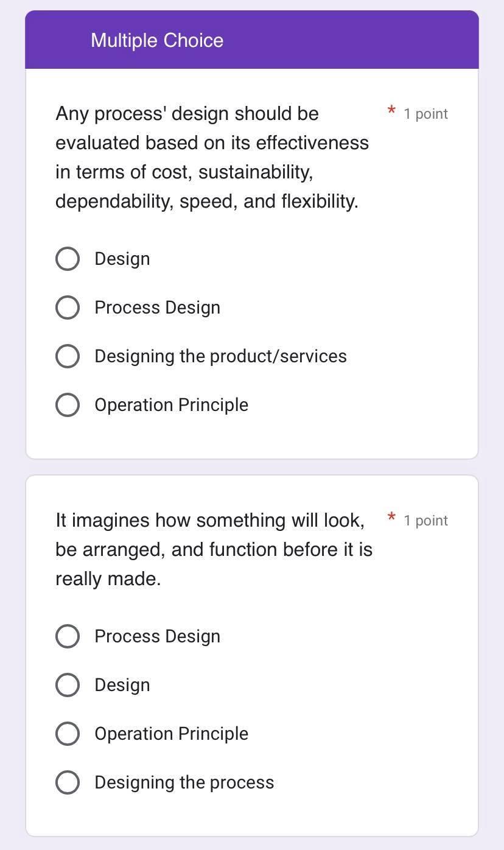Pick Designing the process answer
Viewport: 504px width, 850px height.
(67, 782)
